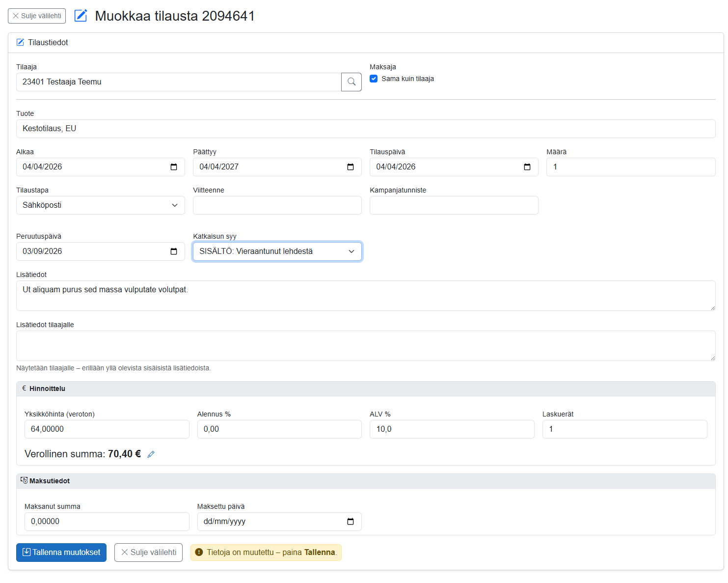
Task: Select the Maksanut summa field
Action: [107, 522]
